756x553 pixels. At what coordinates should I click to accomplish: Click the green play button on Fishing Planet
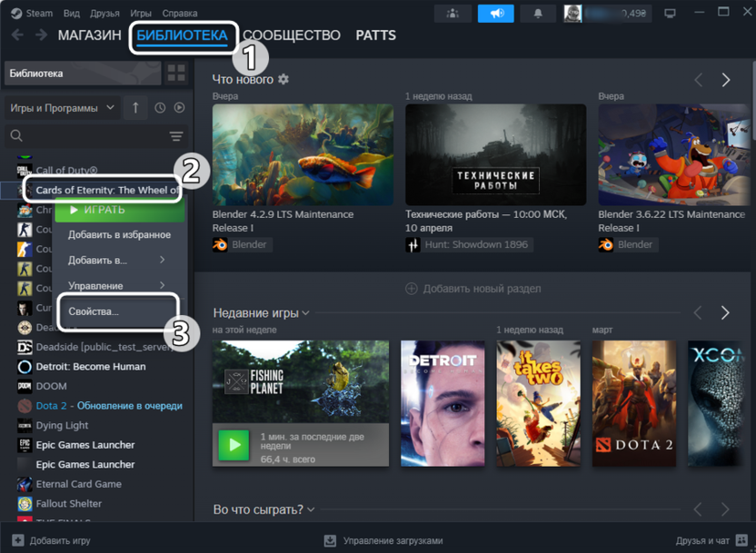(234, 445)
